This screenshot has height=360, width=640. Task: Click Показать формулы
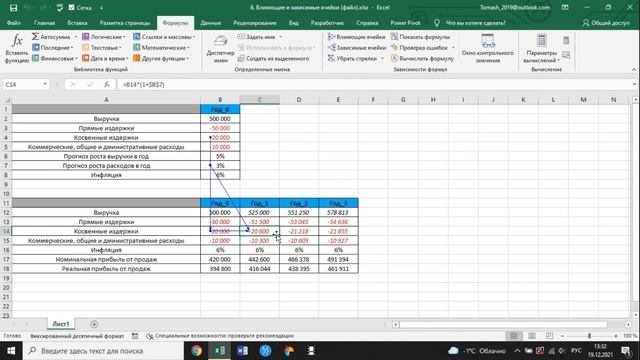pyautogui.click(x=420, y=37)
